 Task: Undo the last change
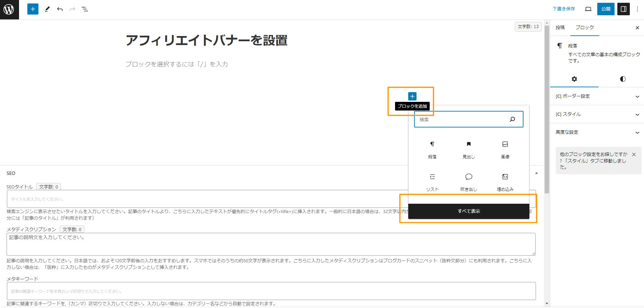[x=60, y=9]
